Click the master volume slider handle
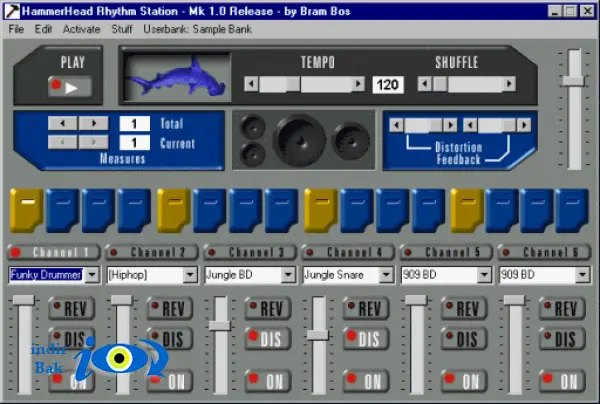Viewport: 600px width, 404px height. click(x=573, y=81)
